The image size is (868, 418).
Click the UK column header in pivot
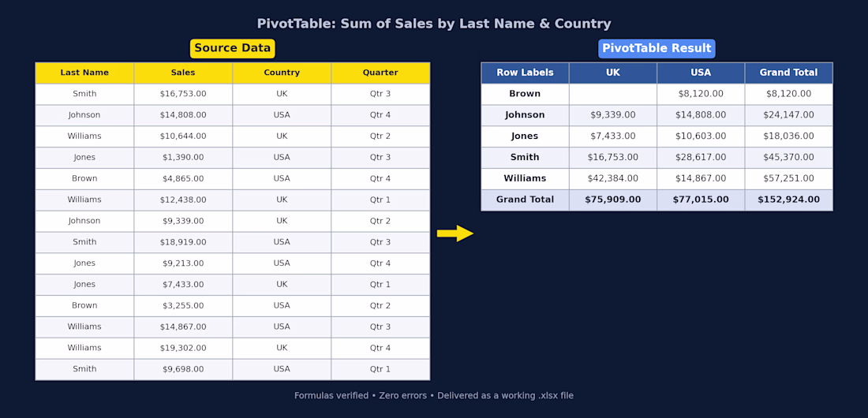(613, 73)
